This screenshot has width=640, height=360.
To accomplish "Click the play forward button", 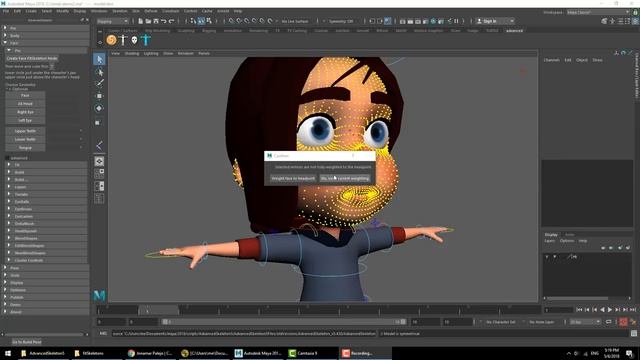I will (x=610, y=310).
